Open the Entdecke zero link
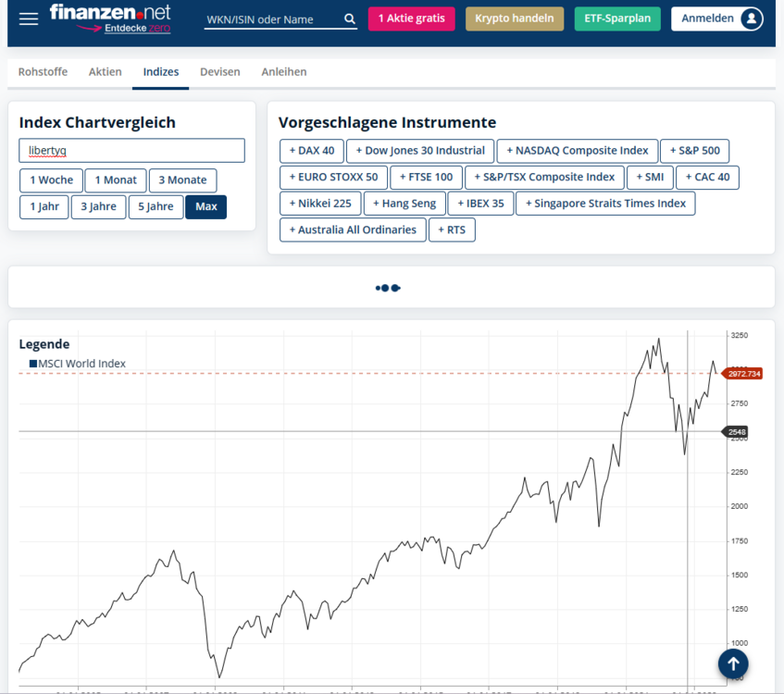 point(137,29)
